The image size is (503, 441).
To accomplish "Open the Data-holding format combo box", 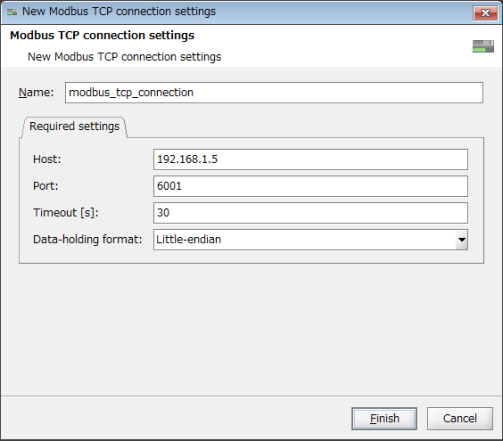I will 310,239.
